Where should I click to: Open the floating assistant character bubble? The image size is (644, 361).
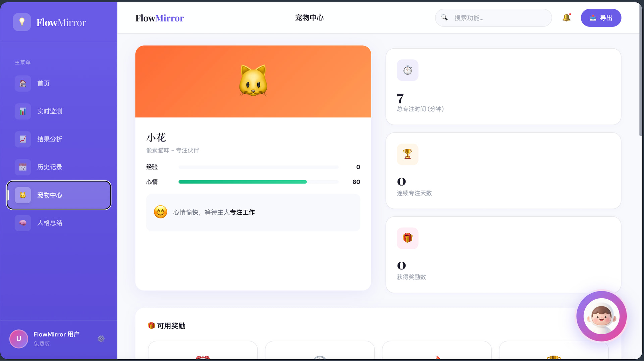tap(601, 316)
